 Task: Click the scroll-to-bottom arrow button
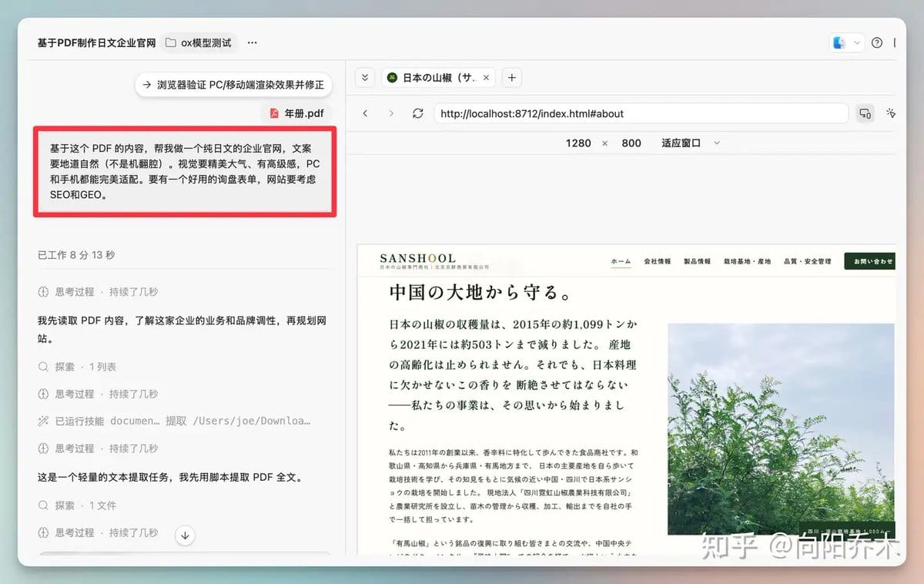(x=184, y=535)
